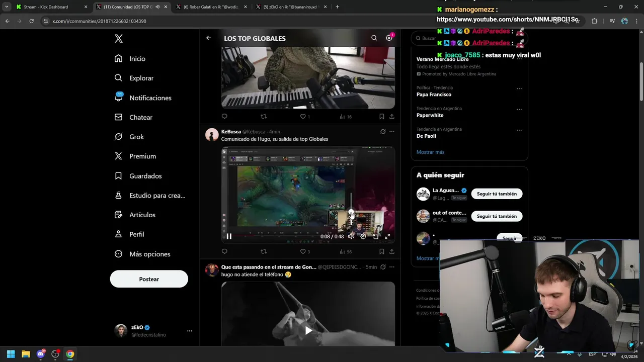The width and height of the screenshot is (644, 362).
Task: Open video playback settings gear
Action: click(363, 236)
